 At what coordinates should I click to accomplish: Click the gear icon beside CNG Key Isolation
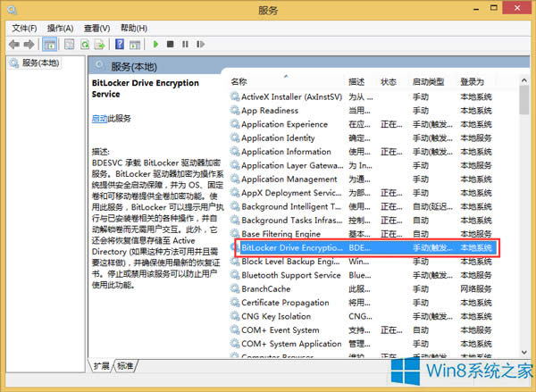(235, 316)
